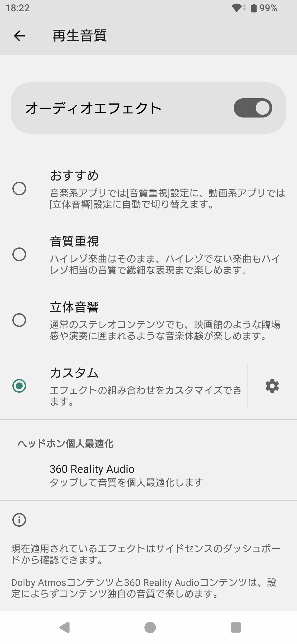The width and height of the screenshot is (297, 644).
Task: Select the 音質重視 radio button
Action: [x=19, y=254]
